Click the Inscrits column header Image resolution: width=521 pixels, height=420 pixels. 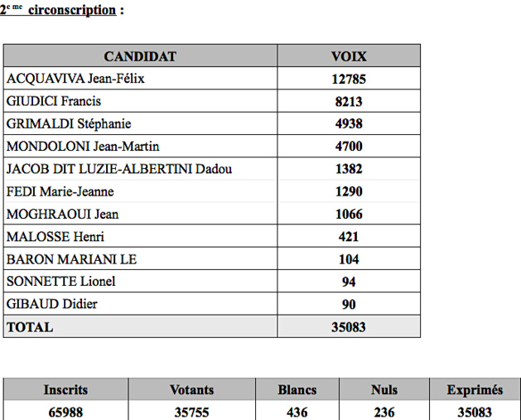[x=65, y=389]
